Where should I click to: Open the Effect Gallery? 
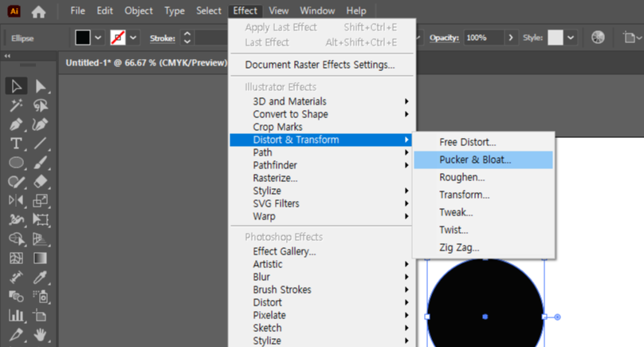[x=320, y=251]
